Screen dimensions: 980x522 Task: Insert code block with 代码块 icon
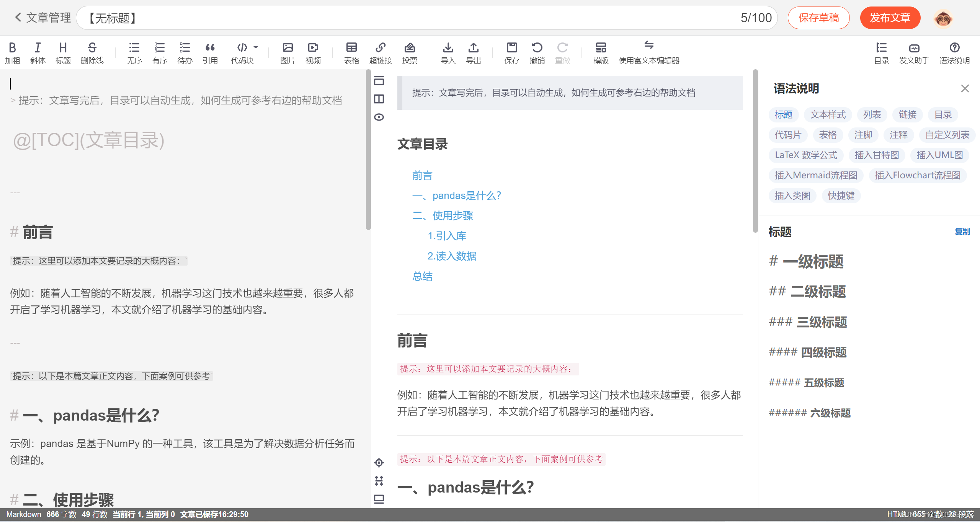tap(242, 53)
